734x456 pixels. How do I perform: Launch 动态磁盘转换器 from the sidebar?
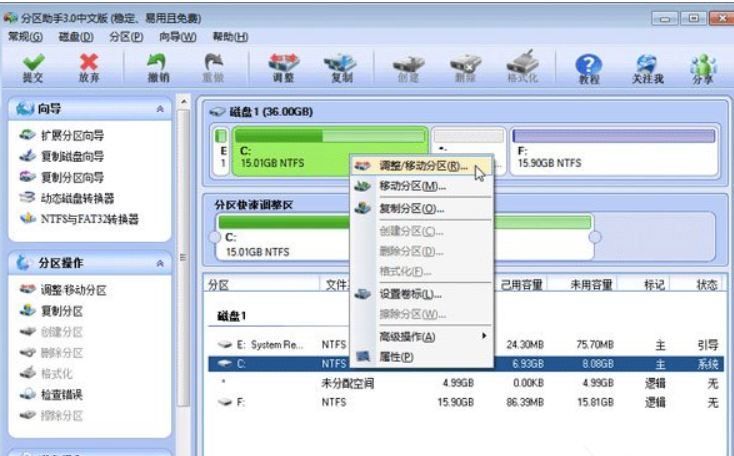pos(66,198)
